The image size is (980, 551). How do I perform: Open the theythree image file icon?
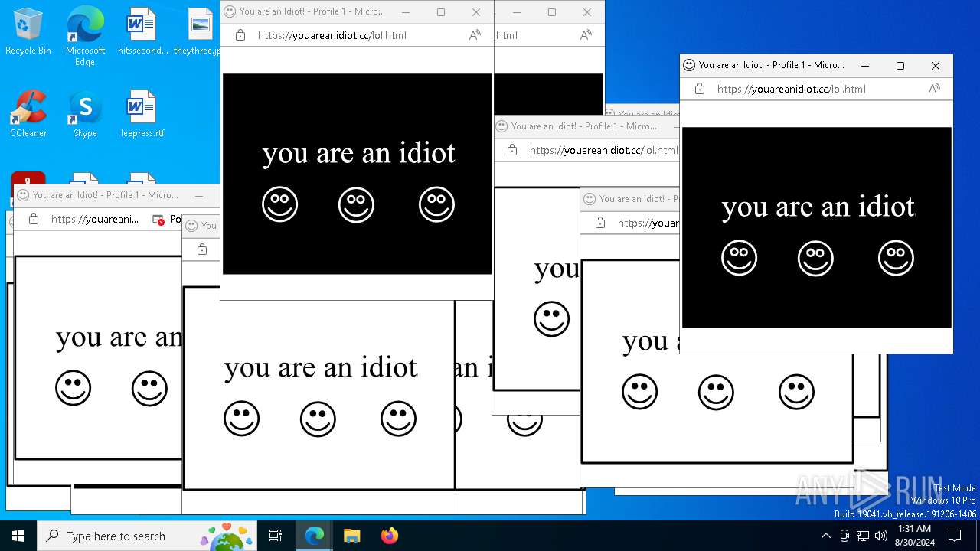(198, 32)
